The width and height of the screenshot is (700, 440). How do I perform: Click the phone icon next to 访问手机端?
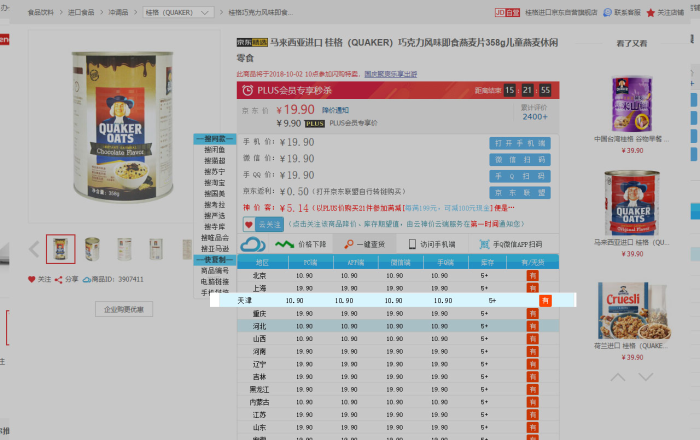(412, 244)
